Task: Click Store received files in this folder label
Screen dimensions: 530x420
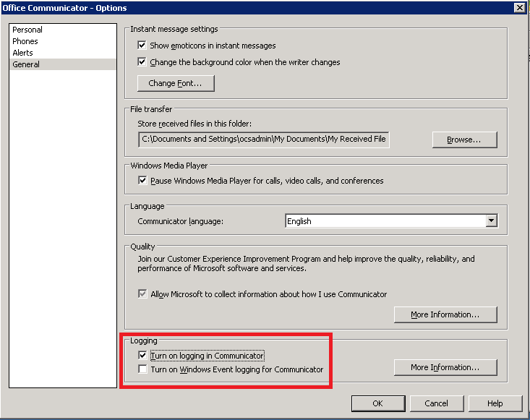Action: point(195,124)
